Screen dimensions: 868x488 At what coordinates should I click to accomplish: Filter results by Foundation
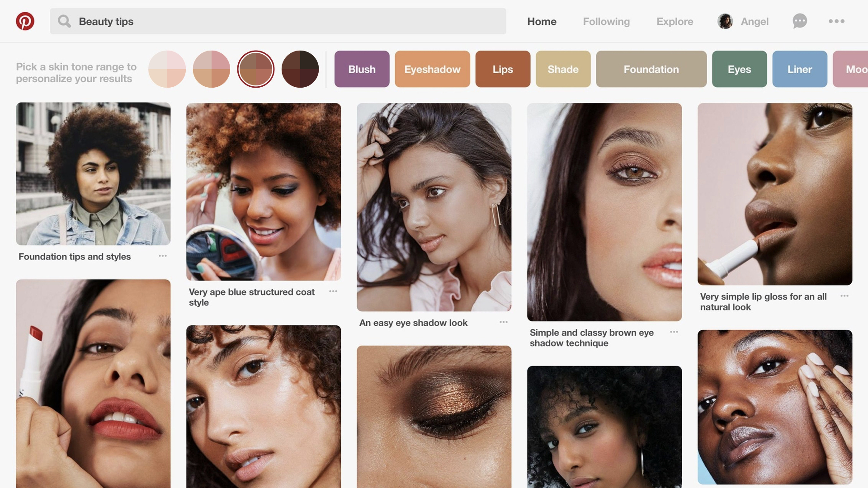tap(651, 69)
